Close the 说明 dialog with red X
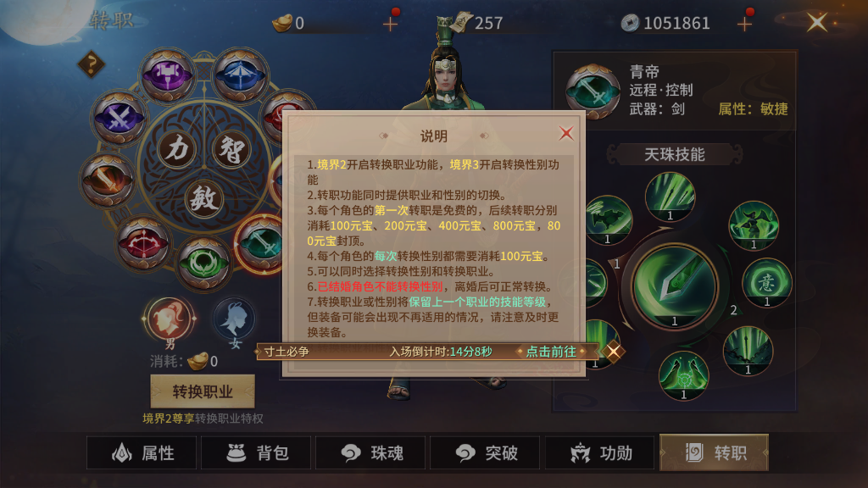The height and width of the screenshot is (488, 868). tap(565, 133)
